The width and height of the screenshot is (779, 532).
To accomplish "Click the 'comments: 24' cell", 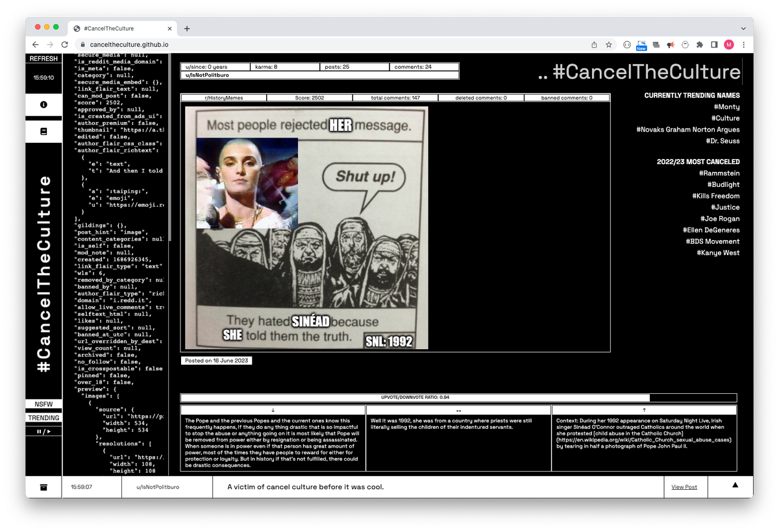I will (424, 67).
